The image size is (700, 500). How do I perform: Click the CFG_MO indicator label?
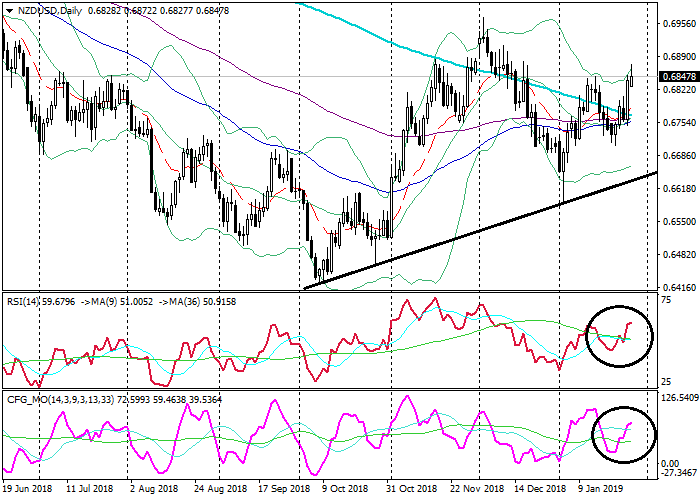click(x=40, y=398)
